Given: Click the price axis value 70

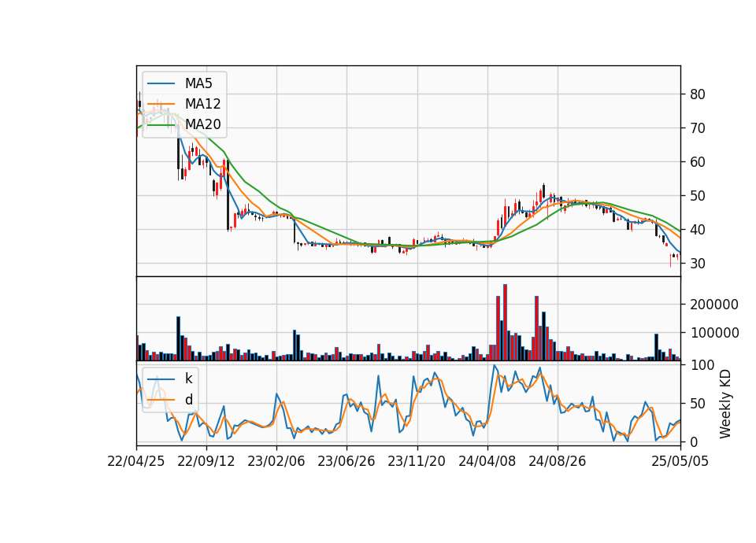Looking at the screenshot, I should click(698, 128).
